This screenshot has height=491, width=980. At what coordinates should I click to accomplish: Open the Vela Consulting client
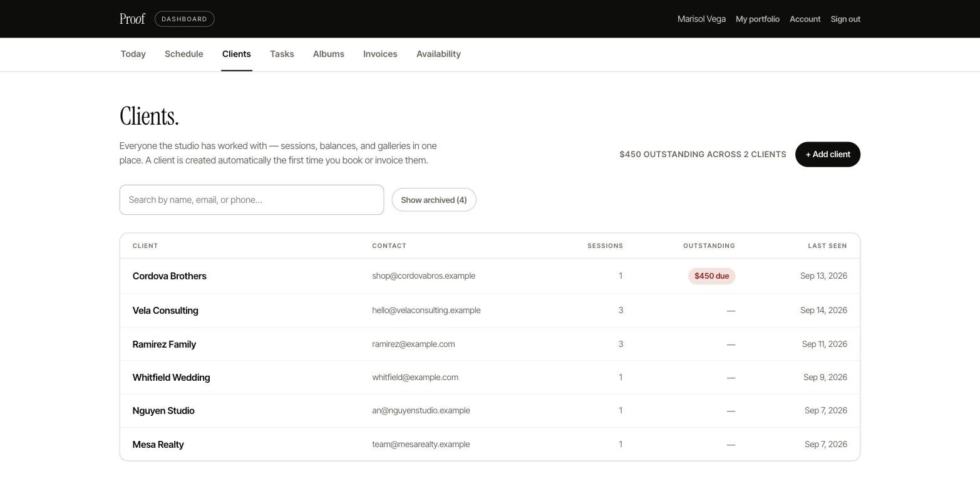(165, 311)
